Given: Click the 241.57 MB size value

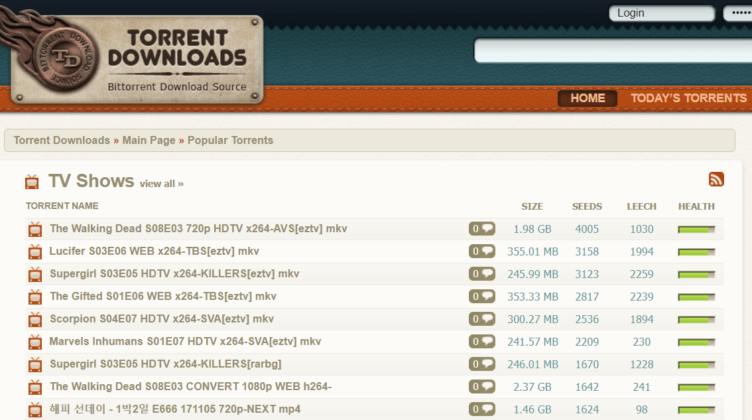Looking at the screenshot, I should click(533, 342).
